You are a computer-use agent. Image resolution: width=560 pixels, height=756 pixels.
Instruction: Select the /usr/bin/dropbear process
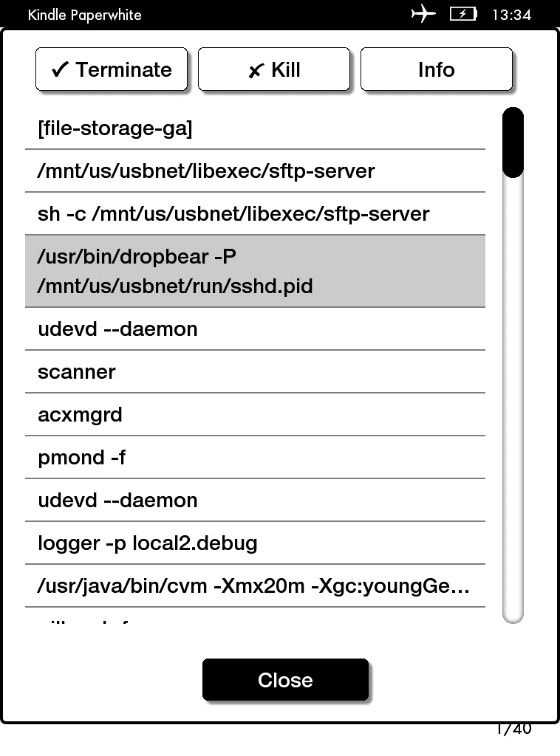255,271
